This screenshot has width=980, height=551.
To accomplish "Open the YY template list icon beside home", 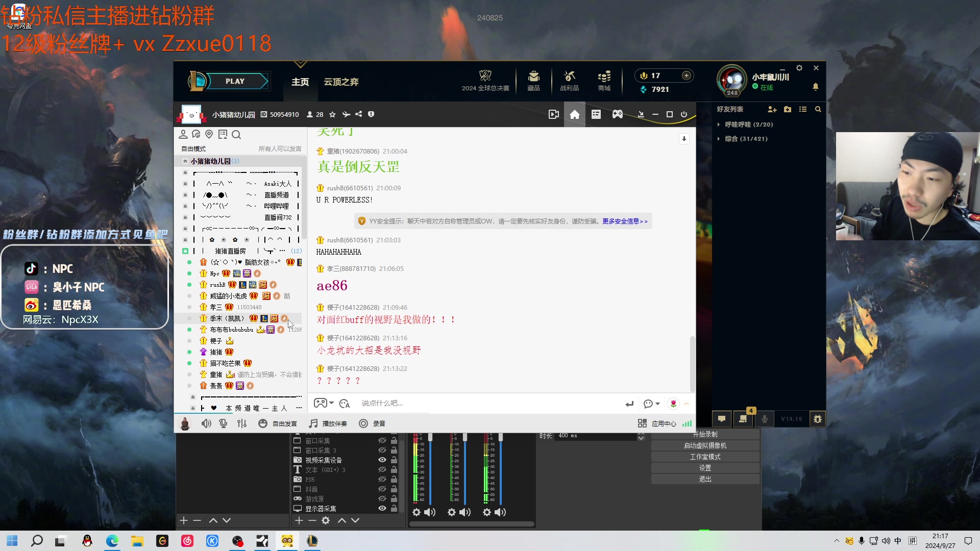I will click(596, 114).
